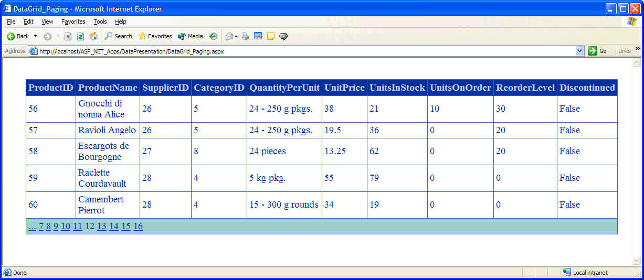Click the ellipsis link for earlier pages

click(x=32, y=227)
